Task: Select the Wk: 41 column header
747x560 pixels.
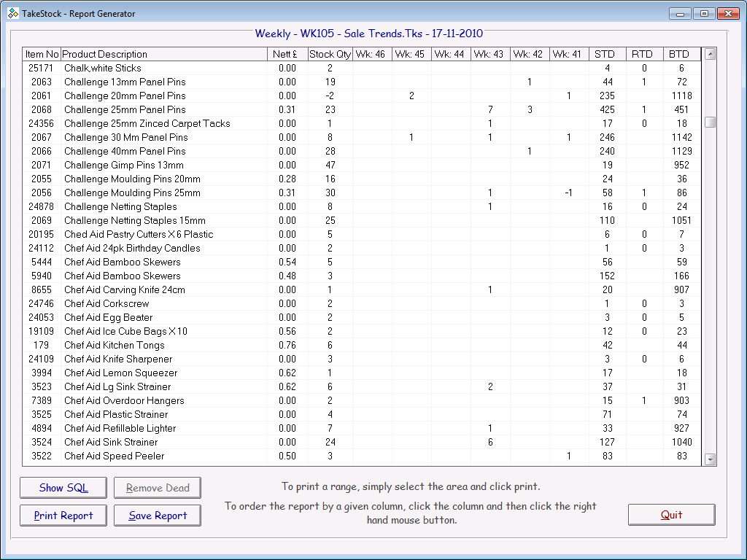Action: [x=569, y=54]
